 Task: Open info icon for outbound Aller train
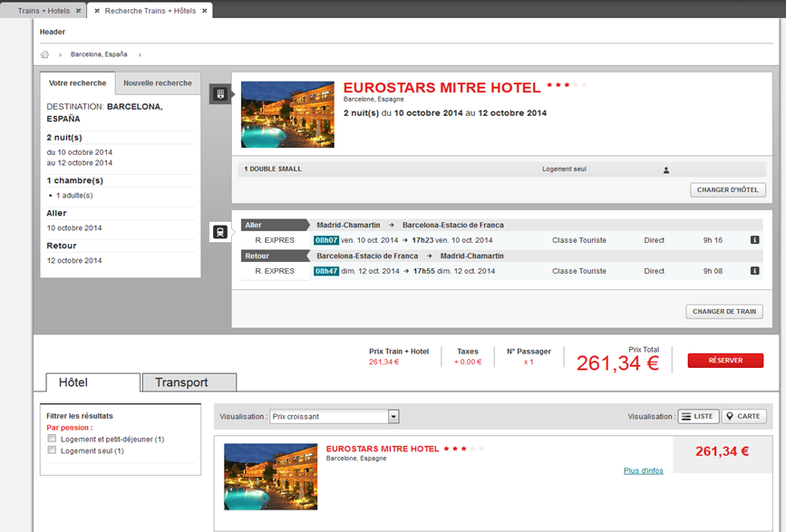[x=754, y=240]
